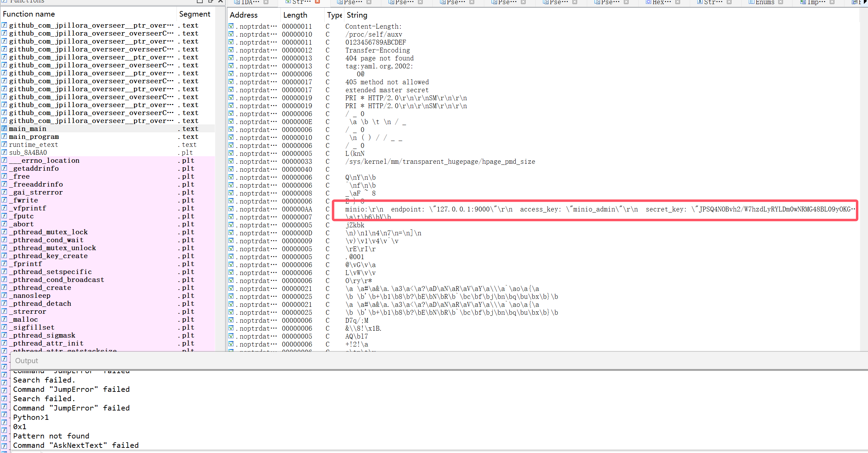The height and width of the screenshot is (453, 868).
Task: Select the /proc/self/auxv string row
Action: [x=373, y=34]
